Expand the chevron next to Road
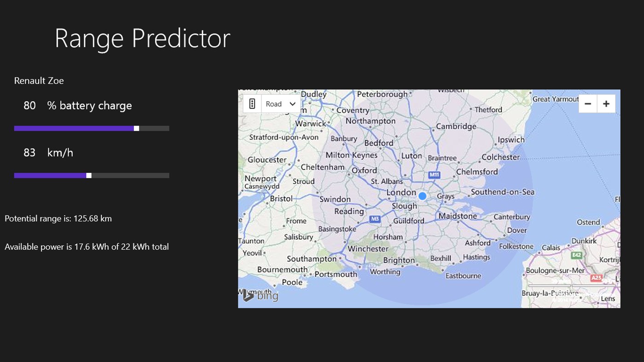Viewport: 644px width, 362px height. 293,103
